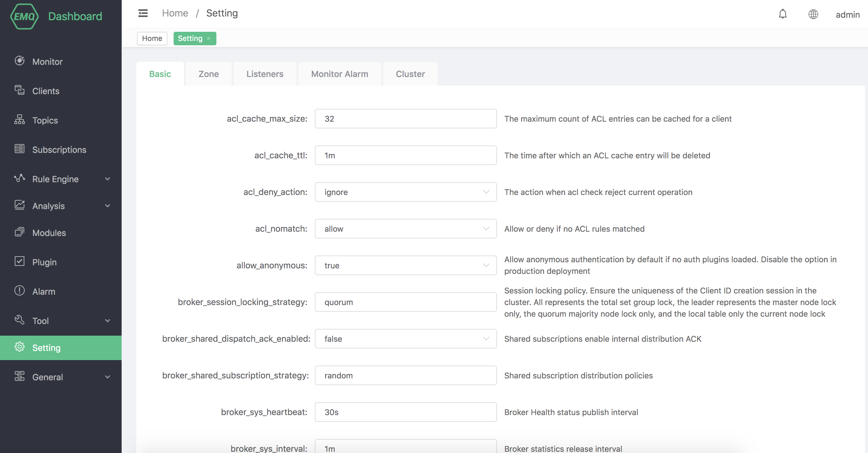Screen dimensions: 868x453
Task: Click the EMQ logo icon
Action: (24, 16)
